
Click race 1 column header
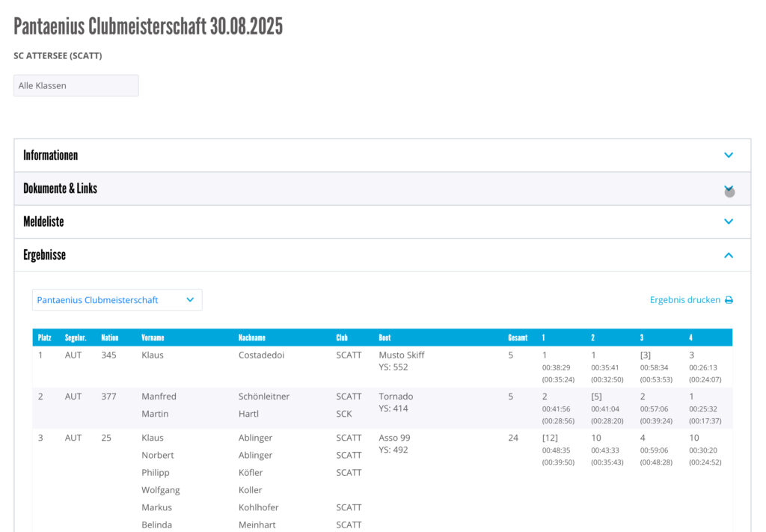(x=543, y=337)
